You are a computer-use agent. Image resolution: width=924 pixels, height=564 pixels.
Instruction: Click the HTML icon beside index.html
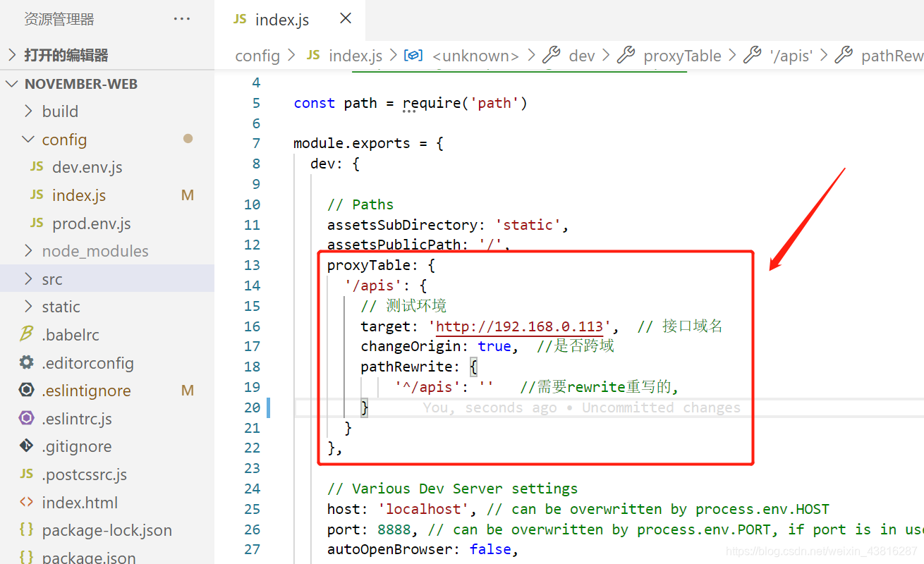pyautogui.click(x=27, y=502)
